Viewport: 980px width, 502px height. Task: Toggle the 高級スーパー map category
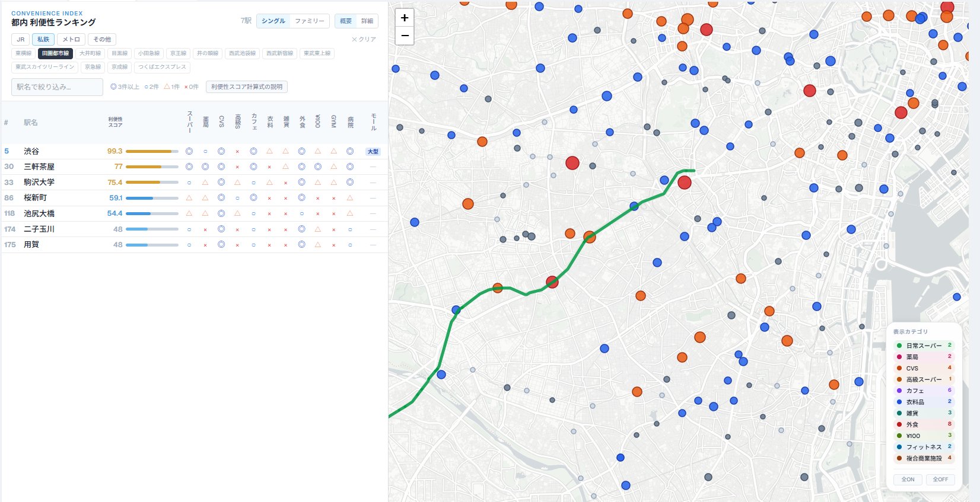924,379
